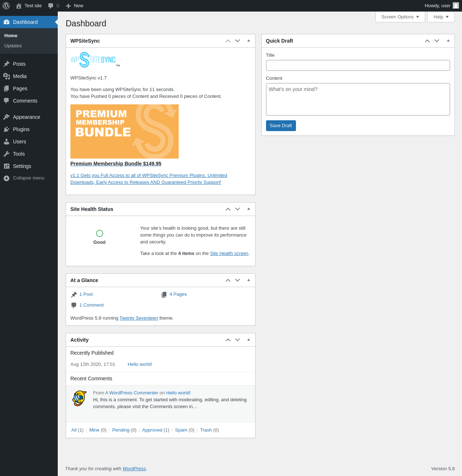Move At a Glance widget up
This screenshot has height=476, width=462.
pyautogui.click(x=228, y=280)
